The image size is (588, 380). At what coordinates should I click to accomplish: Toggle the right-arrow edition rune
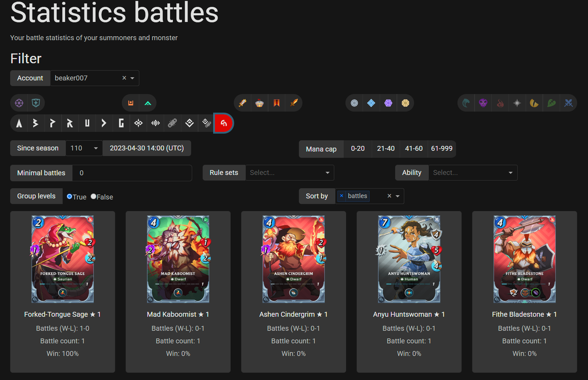click(x=104, y=123)
